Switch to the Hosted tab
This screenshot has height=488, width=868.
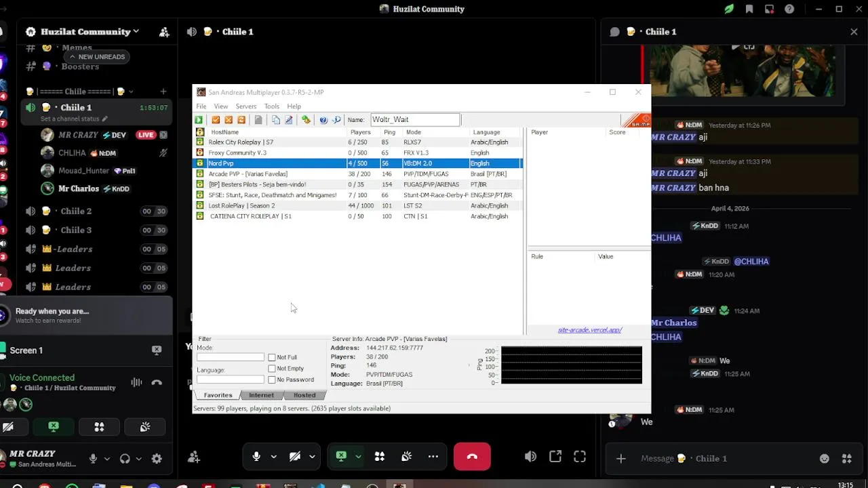[x=304, y=395]
